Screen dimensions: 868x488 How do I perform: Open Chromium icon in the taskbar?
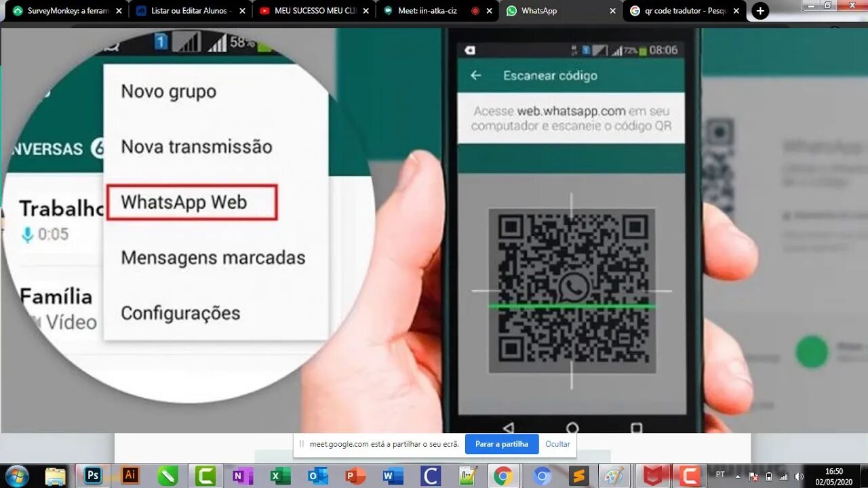542,476
